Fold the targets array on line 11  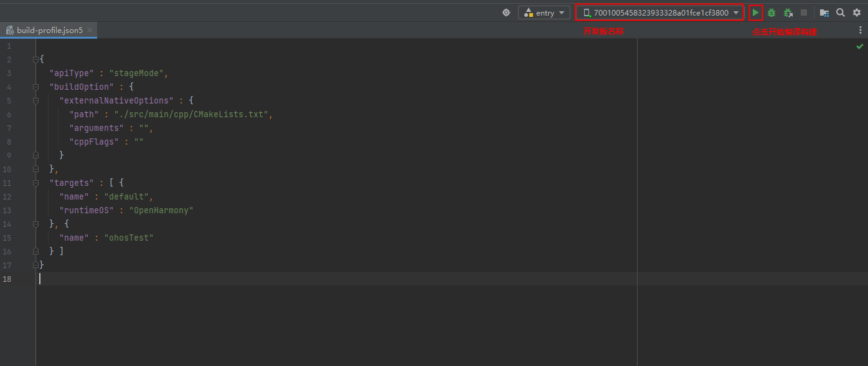[35, 183]
